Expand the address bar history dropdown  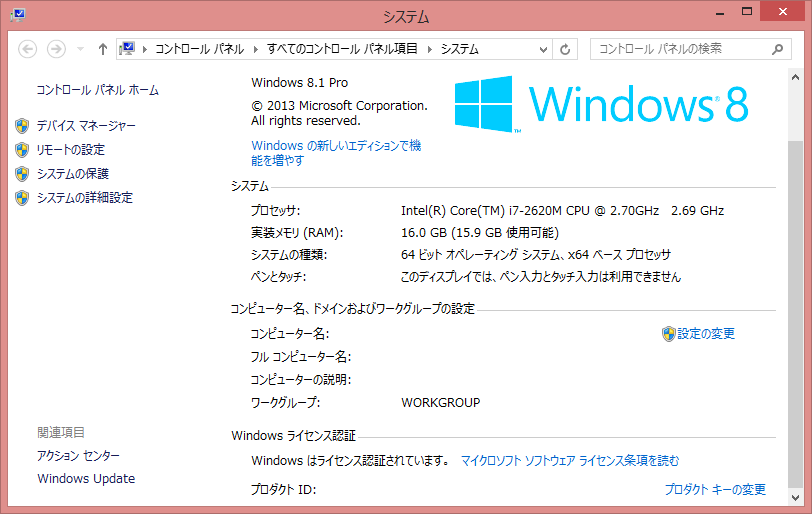click(542, 49)
